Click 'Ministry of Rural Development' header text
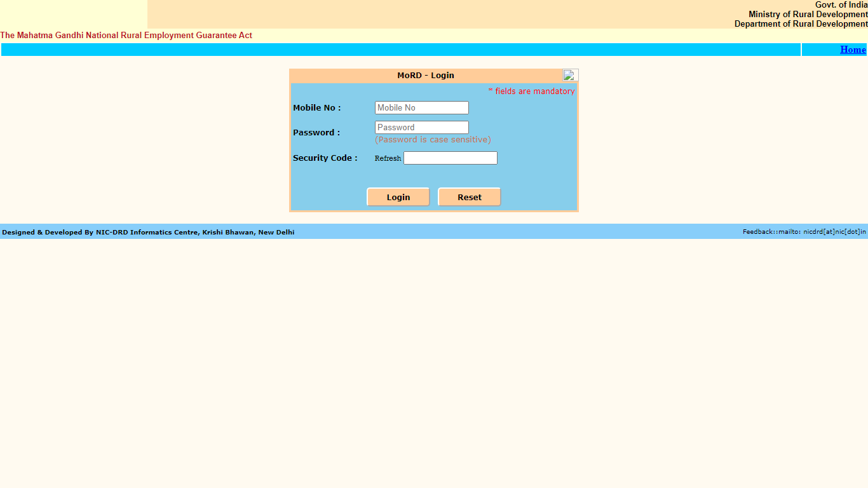The width and height of the screenshot is (868, 488). coord(808,15)
